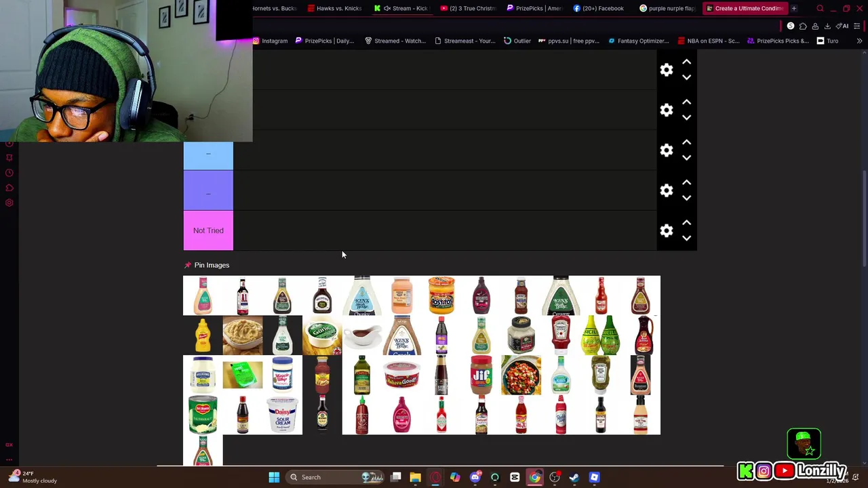
Task: Pick the Del Monte sauerkraut can image
Action: pos(203,415)
